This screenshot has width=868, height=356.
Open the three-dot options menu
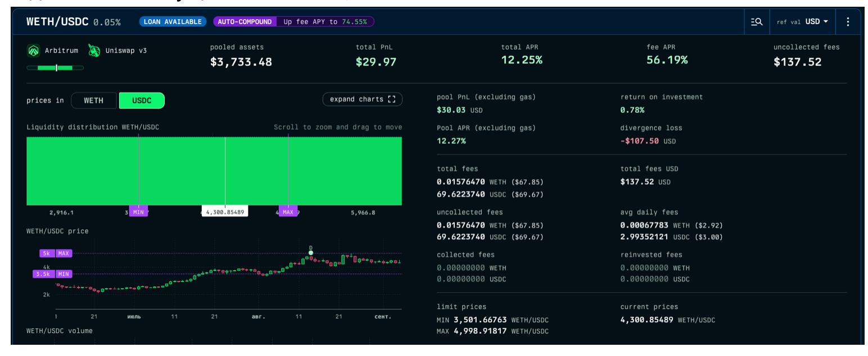tap(848, 22)
